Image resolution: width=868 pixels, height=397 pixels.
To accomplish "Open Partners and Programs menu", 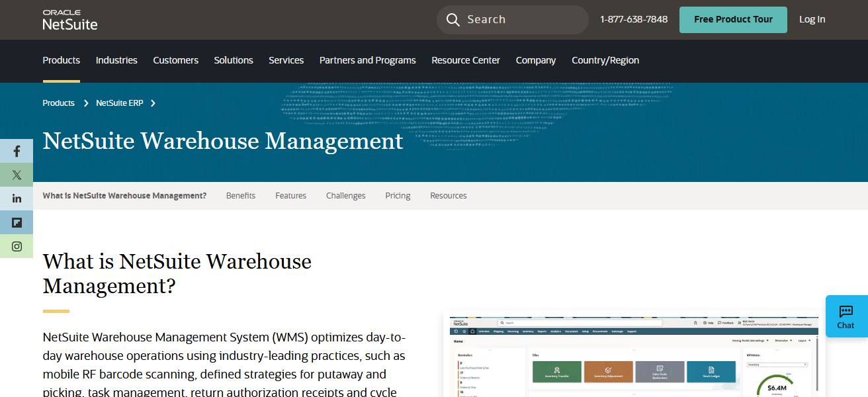I will point(368,60).
